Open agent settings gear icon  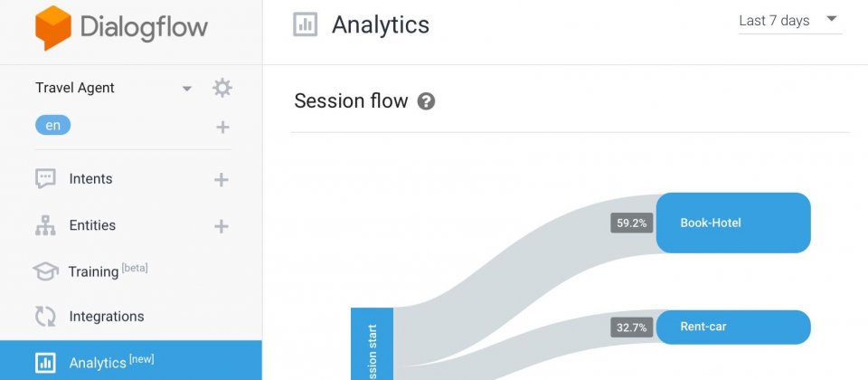222,88
